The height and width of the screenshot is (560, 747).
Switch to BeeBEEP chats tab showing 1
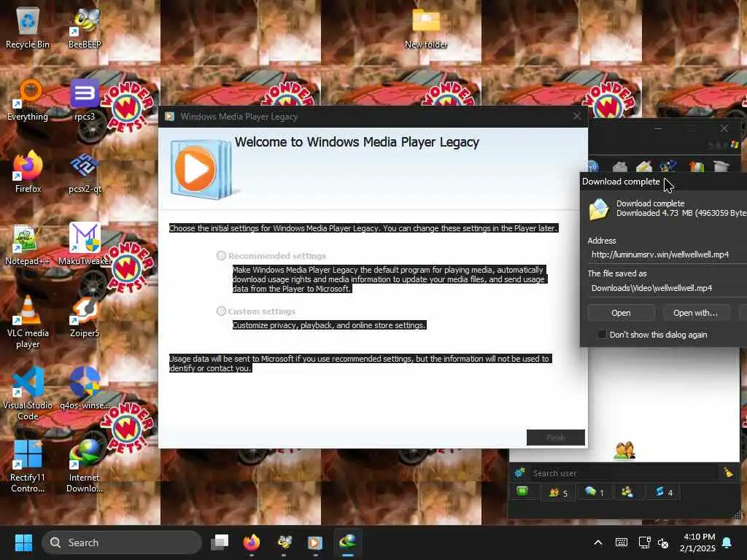[x=594, y=492]
